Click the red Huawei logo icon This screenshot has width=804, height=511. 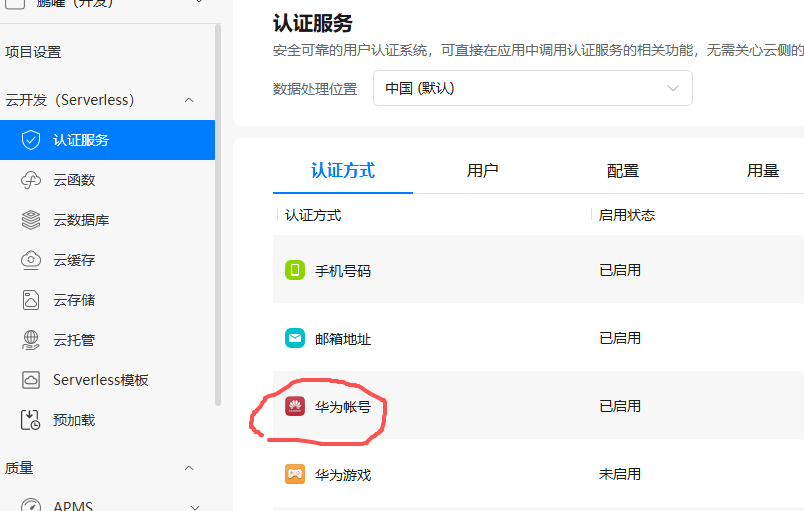295,406
